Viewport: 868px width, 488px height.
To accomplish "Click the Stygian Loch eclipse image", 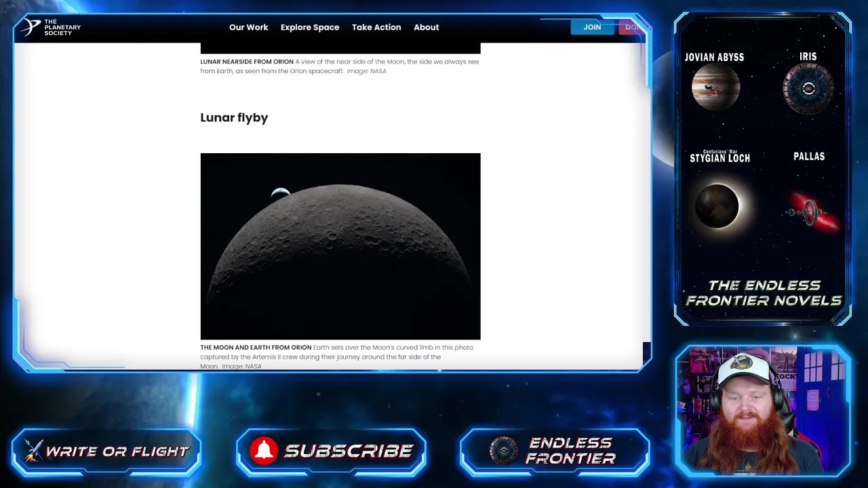I will pyautogui.click(x=719, y=205).
